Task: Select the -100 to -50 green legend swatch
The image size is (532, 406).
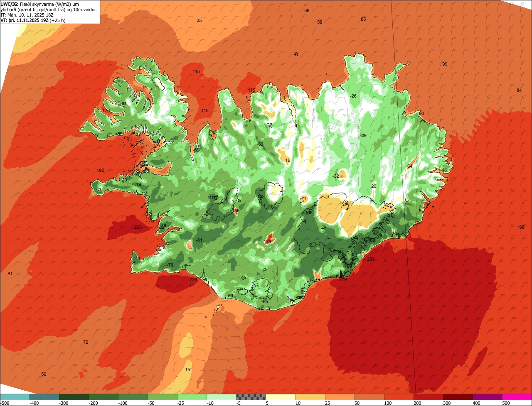Action: coord(133,397)
